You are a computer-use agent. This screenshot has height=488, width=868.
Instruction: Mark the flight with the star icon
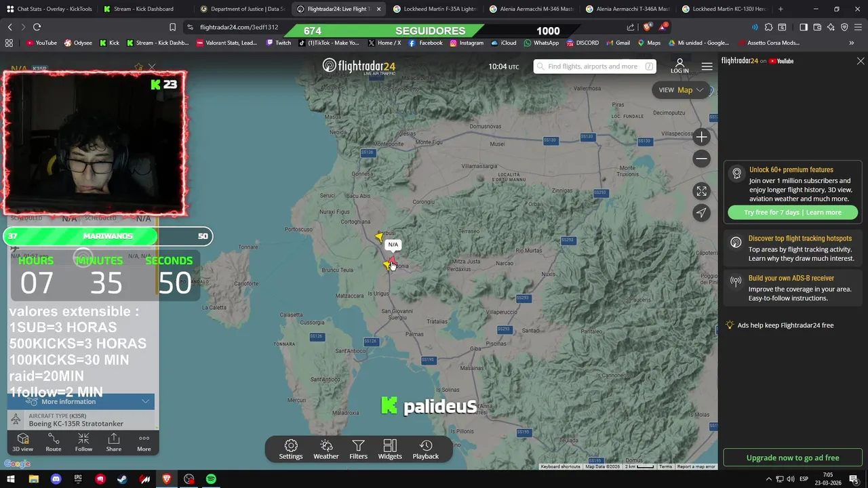coord(138,67)
